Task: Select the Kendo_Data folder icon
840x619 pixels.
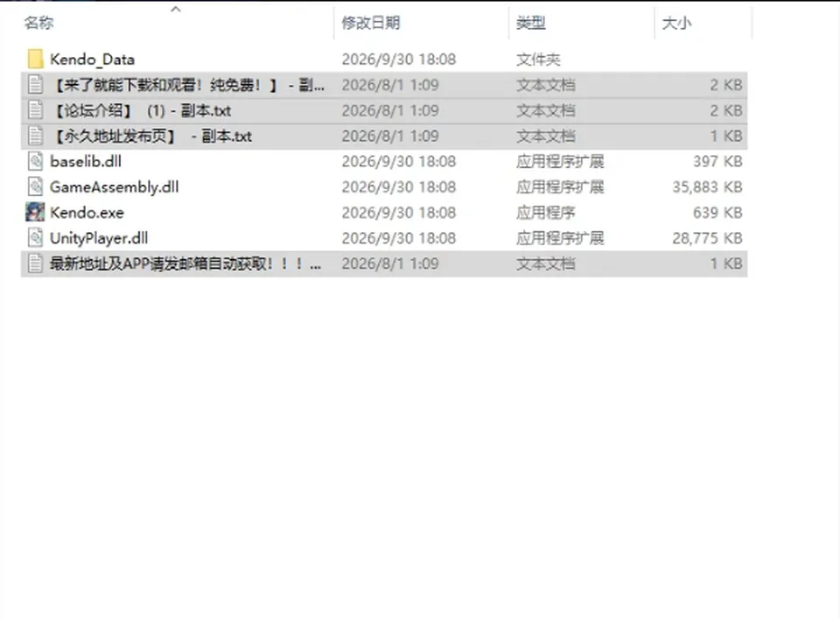Action: coord(35,60)
